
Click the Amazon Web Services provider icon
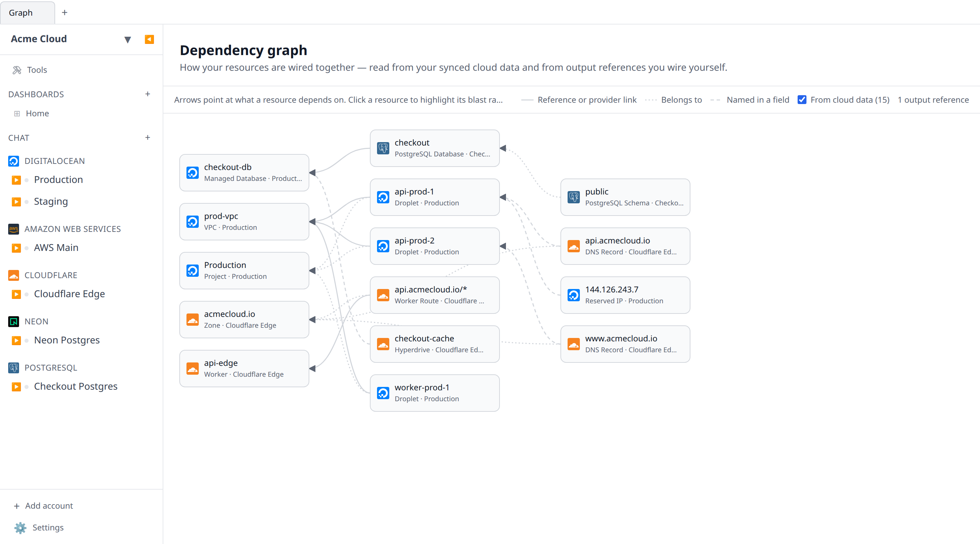pyautogui.click(x=14, y=229)
